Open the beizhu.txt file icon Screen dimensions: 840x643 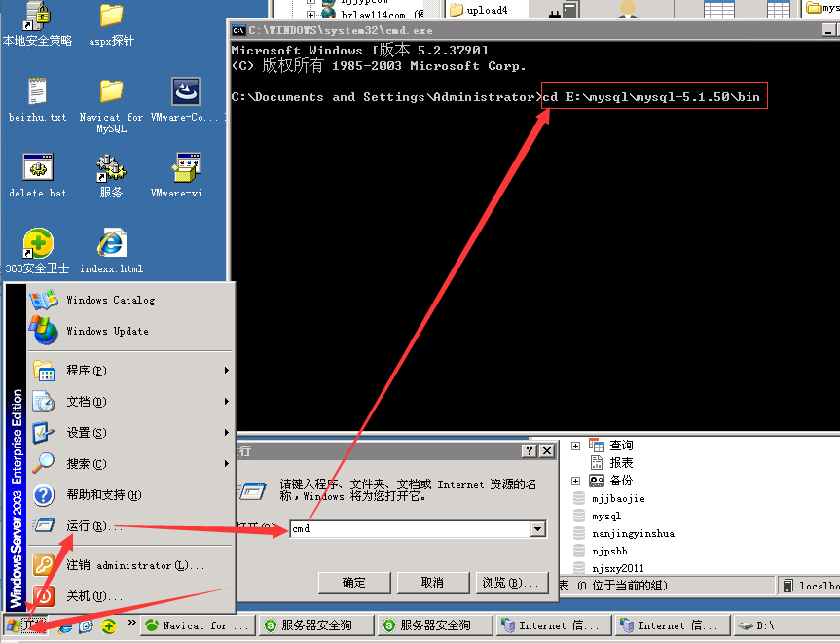[x=37, y=99]
